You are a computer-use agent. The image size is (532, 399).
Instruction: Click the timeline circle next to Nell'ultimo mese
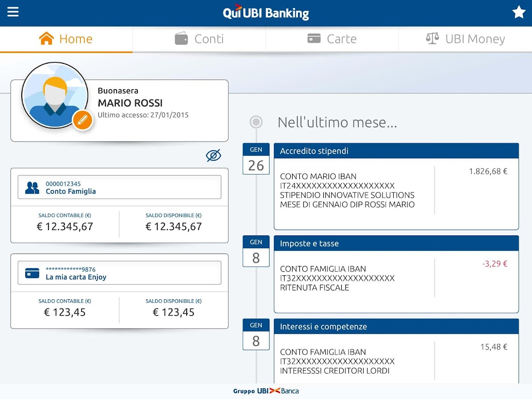coord(256,122)
